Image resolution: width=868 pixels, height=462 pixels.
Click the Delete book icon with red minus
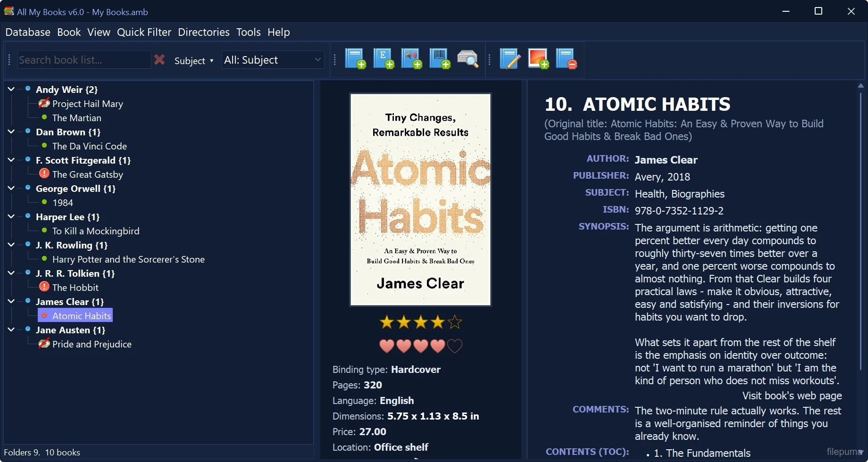click(567, 59)
